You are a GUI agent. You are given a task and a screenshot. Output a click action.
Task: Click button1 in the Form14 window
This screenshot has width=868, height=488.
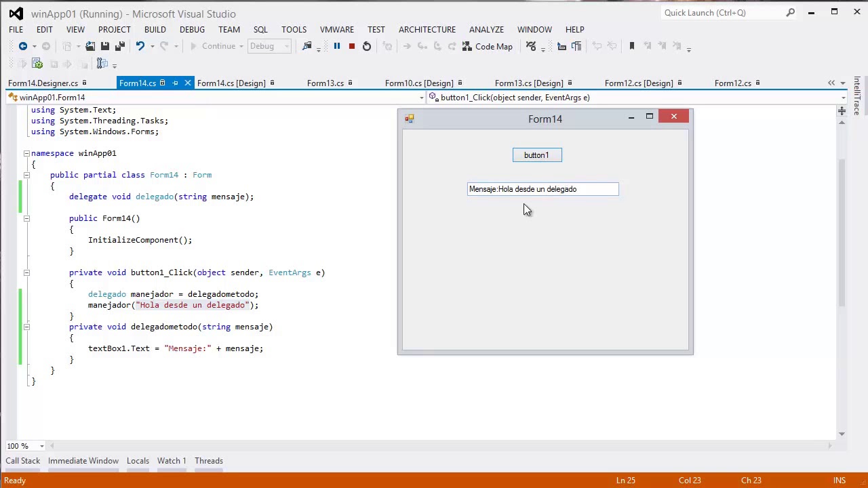click(x=537, y=155)
